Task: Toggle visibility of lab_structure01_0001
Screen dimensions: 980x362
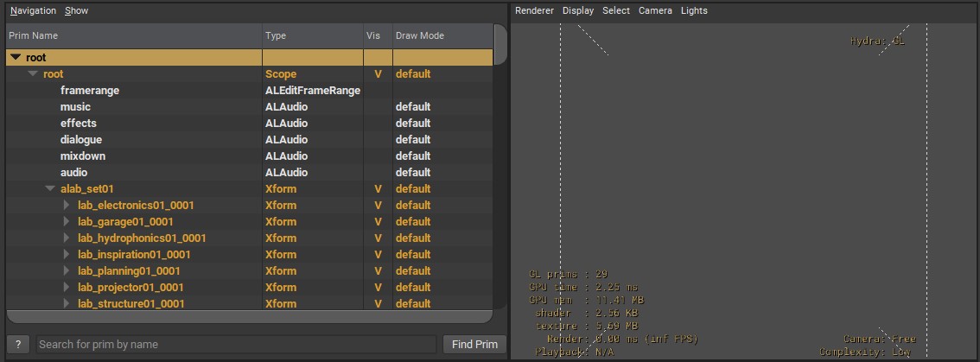Action: pos(378,303)
